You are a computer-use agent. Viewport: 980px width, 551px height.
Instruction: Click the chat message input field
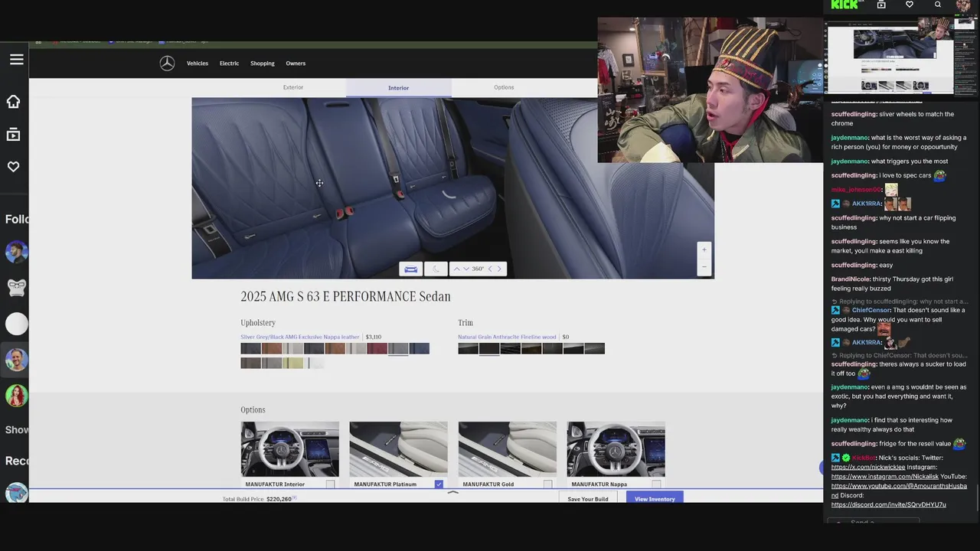point(873,522)
